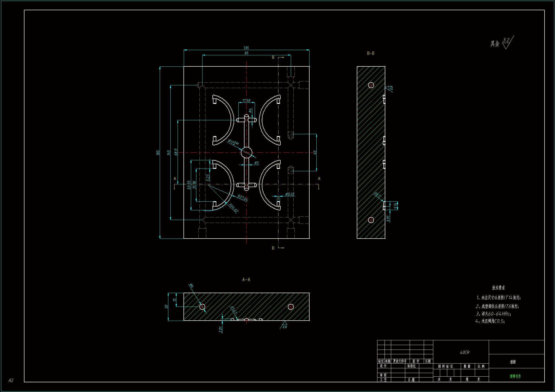Click the R24.62 radius dimension label

click(234, 208)
